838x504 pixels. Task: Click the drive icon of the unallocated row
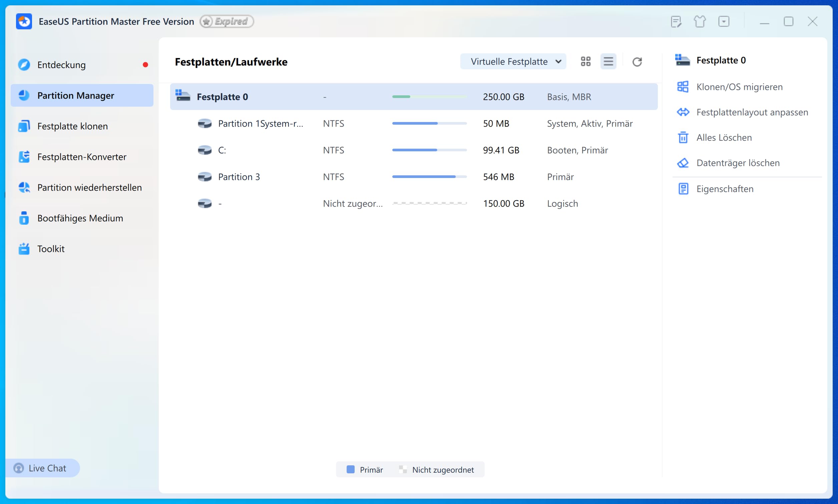click(205, 203)
